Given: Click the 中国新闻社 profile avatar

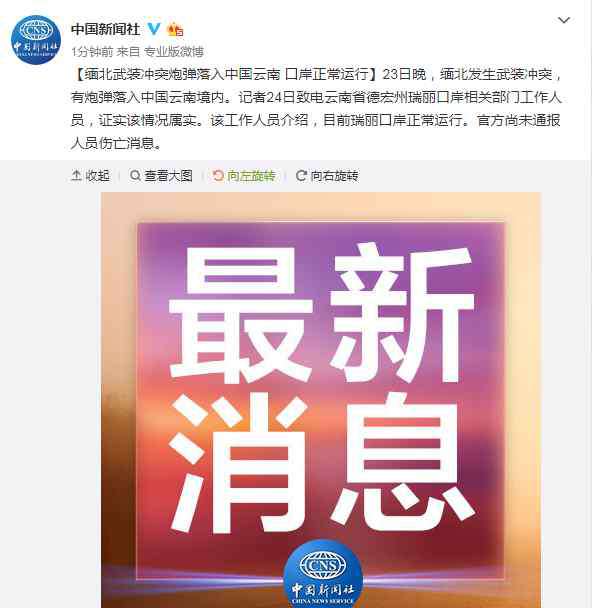Looking at the screenshot, I should 36,40.
